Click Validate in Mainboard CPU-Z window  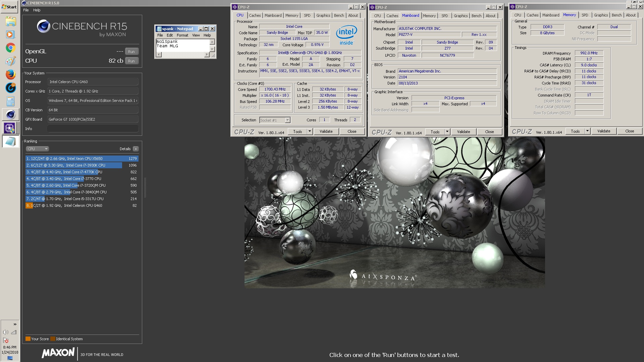pyautogui.click(x=464, y=132)
